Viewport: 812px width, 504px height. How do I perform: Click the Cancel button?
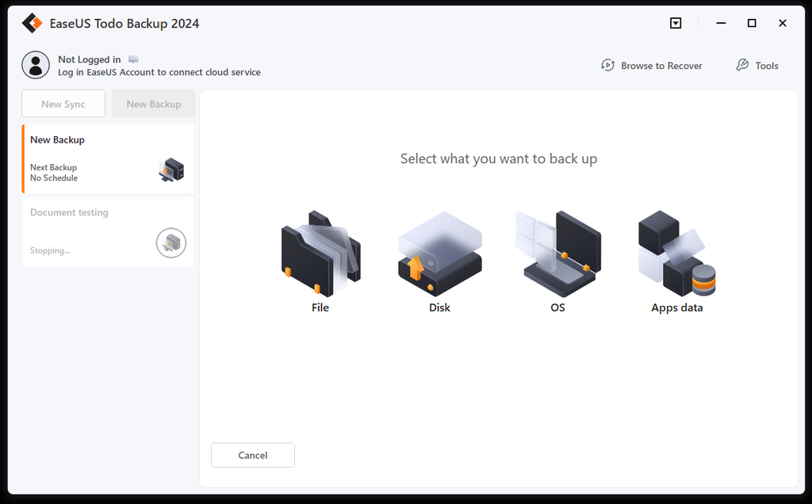coord(252,455)
